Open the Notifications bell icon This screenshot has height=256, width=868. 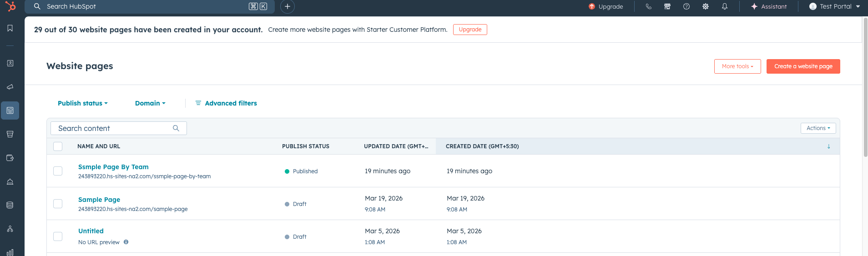click(725, 6)
